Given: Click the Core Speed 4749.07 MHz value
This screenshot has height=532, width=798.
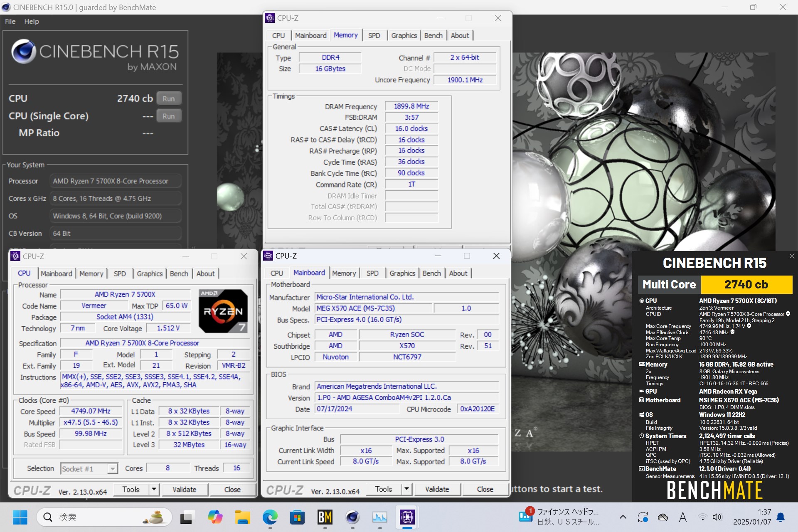Looking at the screenshot, I should (91, 411).
